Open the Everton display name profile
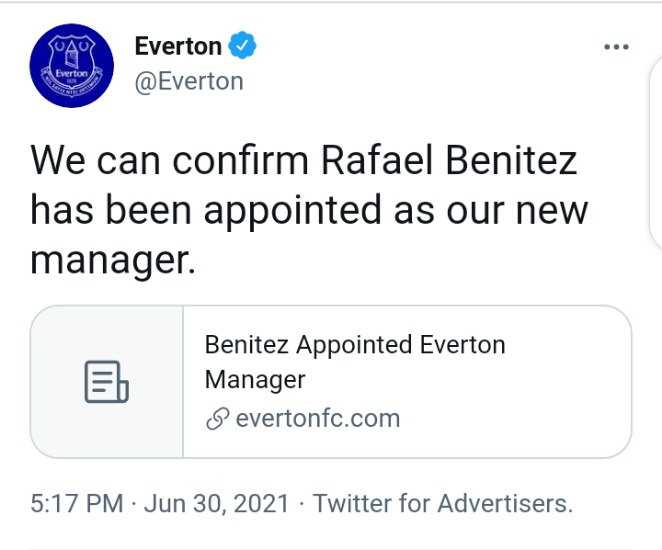Viewport: 662px width, 550px height. point(178,46)
